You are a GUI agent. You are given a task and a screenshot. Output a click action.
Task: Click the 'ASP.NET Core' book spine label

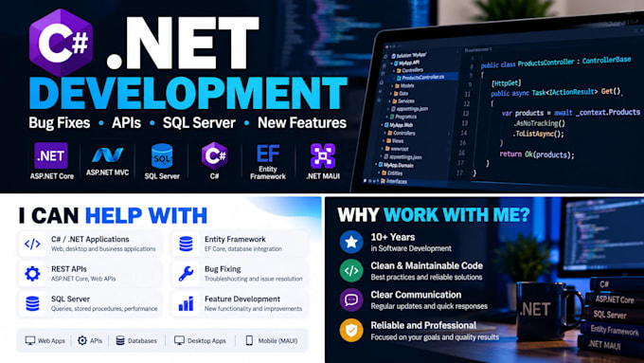615,299
